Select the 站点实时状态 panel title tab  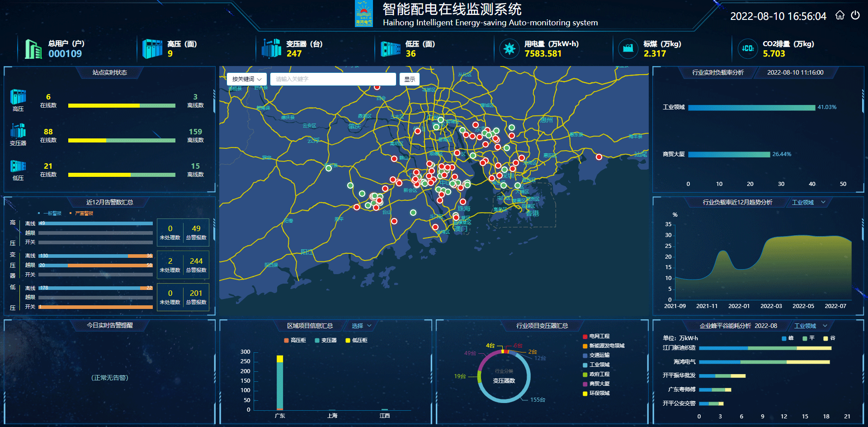[x=109, y=72]
